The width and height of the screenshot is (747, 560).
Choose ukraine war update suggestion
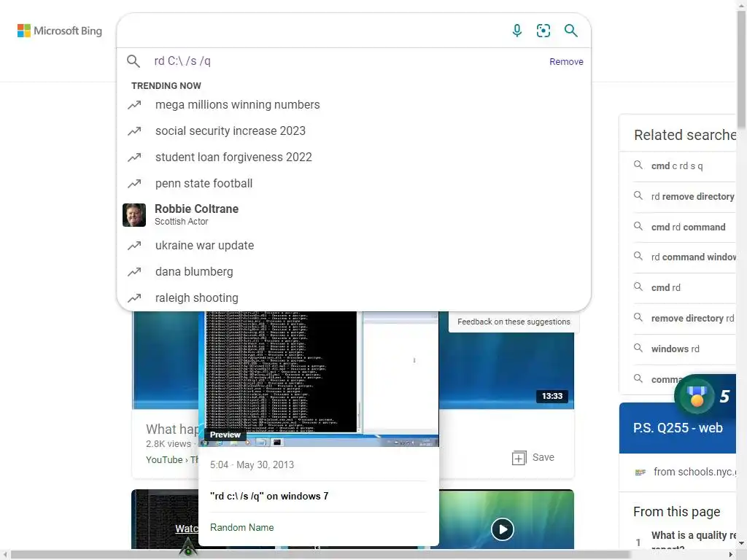pos(204,245)
